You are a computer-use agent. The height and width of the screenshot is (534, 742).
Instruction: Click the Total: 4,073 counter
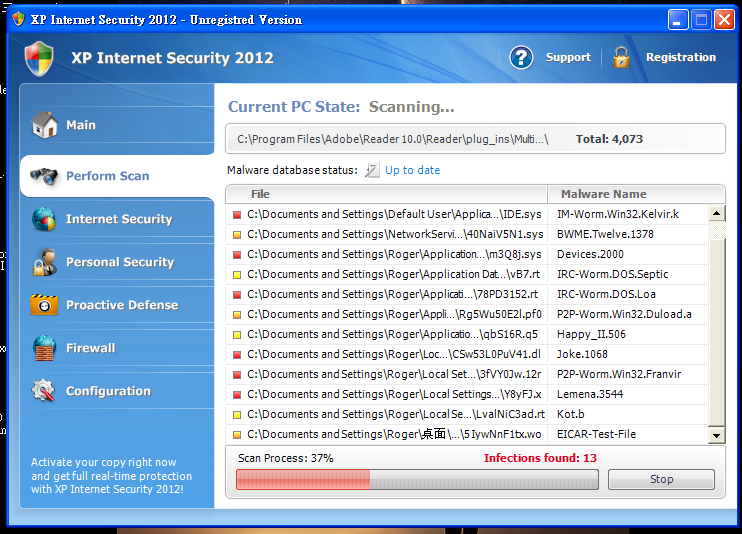pos(609,139)
